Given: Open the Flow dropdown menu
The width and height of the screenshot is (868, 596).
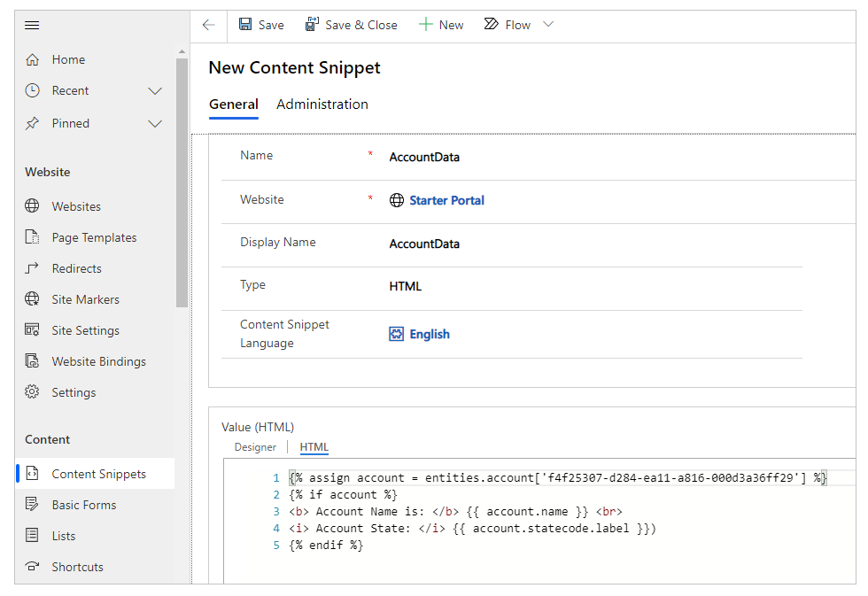Looking at the screenshot, I should [547, 24].
